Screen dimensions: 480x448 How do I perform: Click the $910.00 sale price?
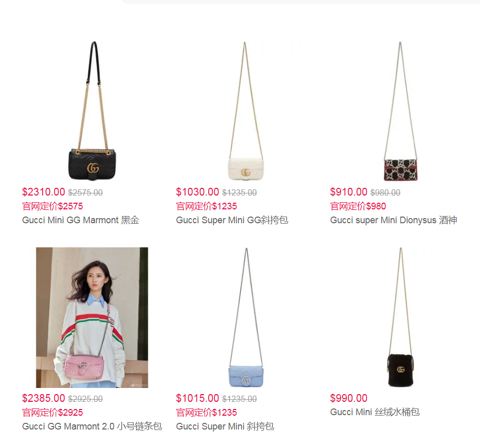[349, 192]
